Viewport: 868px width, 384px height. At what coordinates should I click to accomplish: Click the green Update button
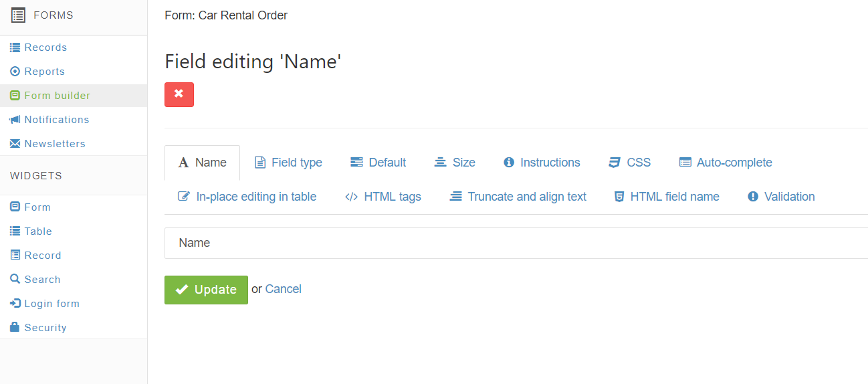[206, 290]
